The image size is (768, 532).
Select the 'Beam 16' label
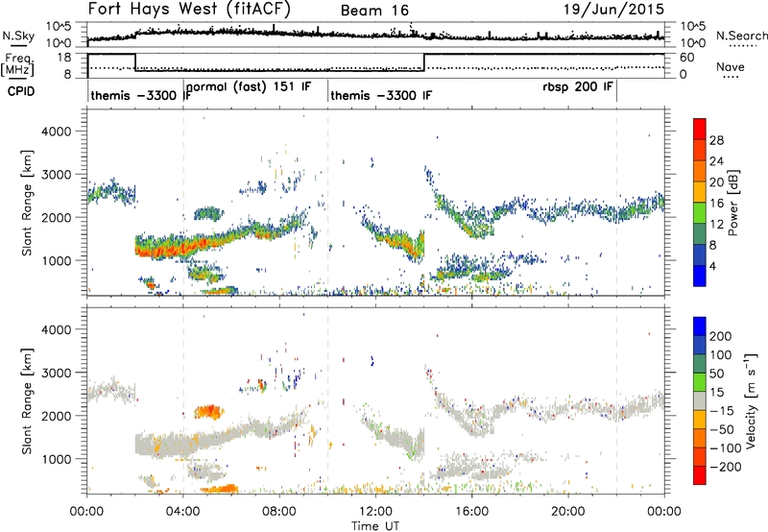374,11
